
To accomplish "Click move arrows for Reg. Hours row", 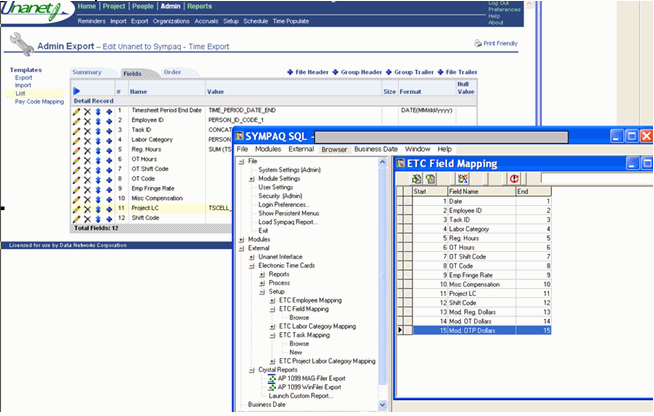I will coord(98,151).
